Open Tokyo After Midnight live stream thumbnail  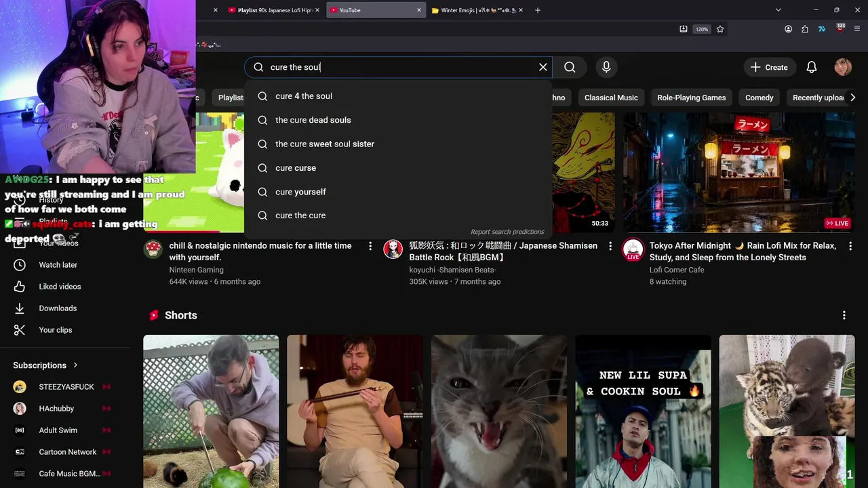click(739, 172)
